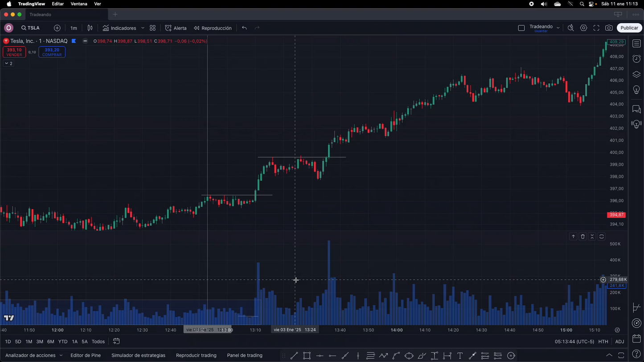Click the TSLA symbol search field

pos(31,28)
